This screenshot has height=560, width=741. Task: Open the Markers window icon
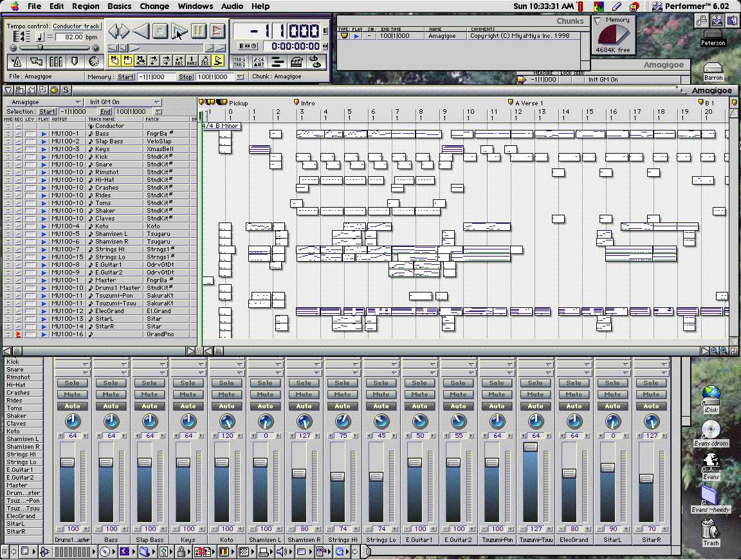(75, 61)
